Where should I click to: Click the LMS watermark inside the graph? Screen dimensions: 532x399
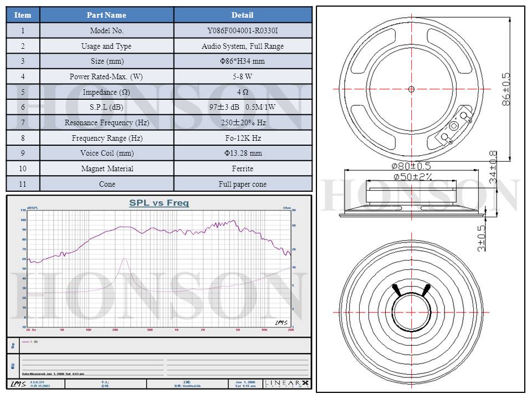(282, 322)
